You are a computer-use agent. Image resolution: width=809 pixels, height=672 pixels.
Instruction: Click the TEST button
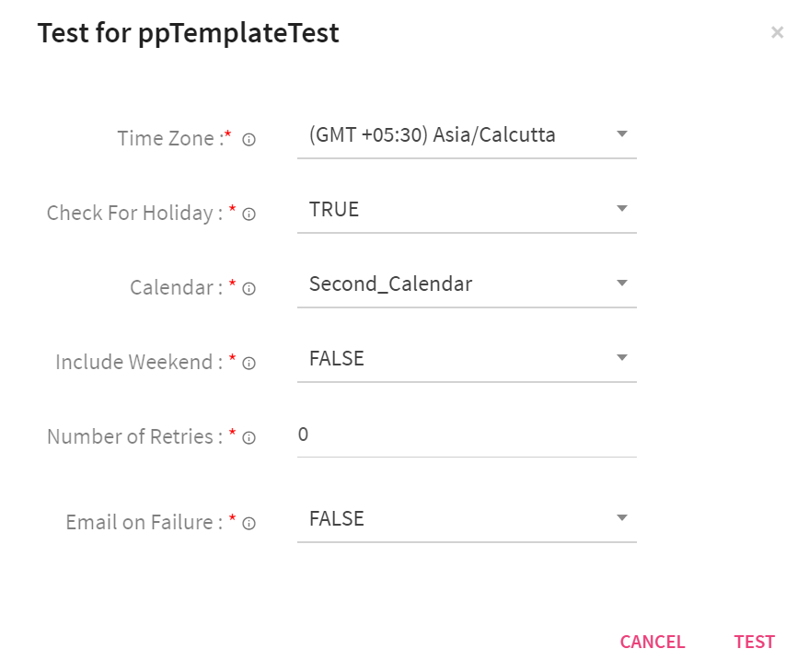click(x=755, y=642)
